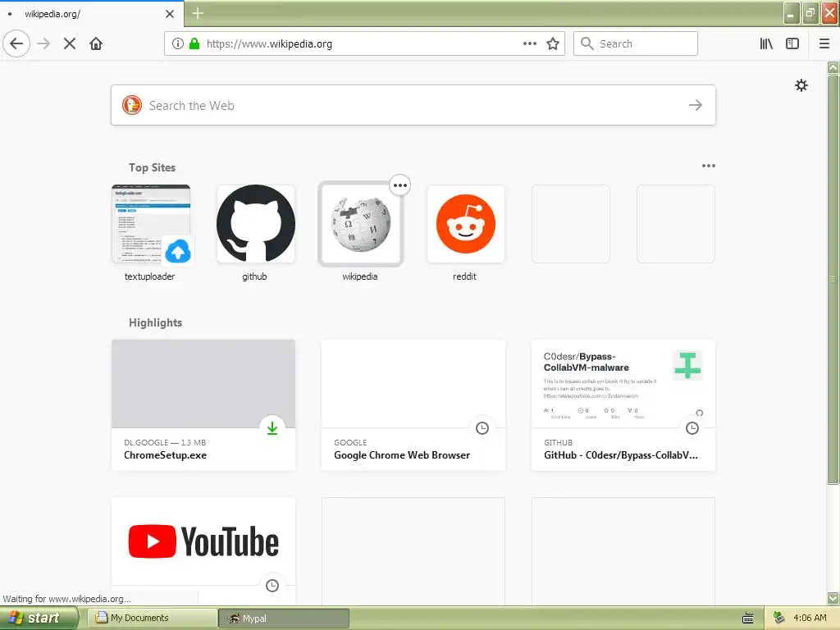Toggle the sidebar view

point(792,43)
